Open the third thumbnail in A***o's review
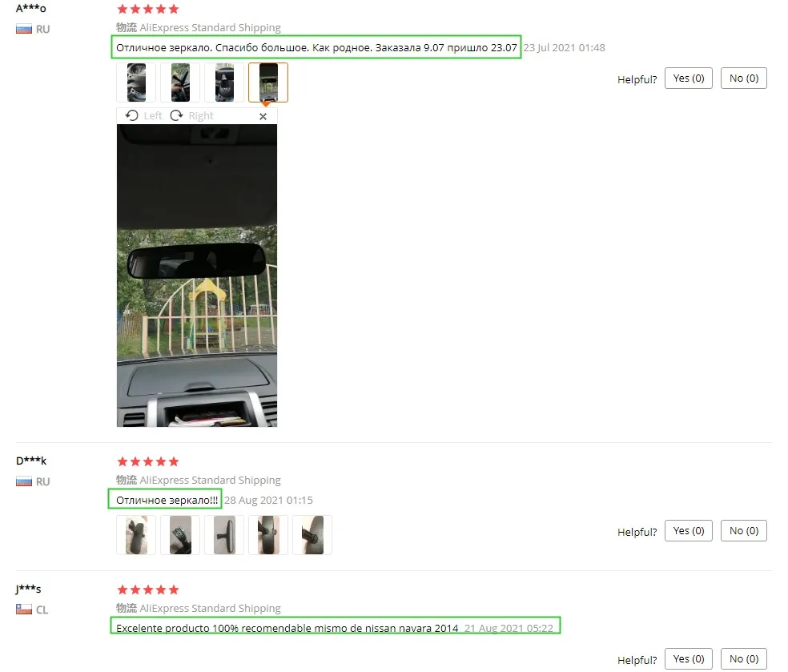 tap(224, 82)
